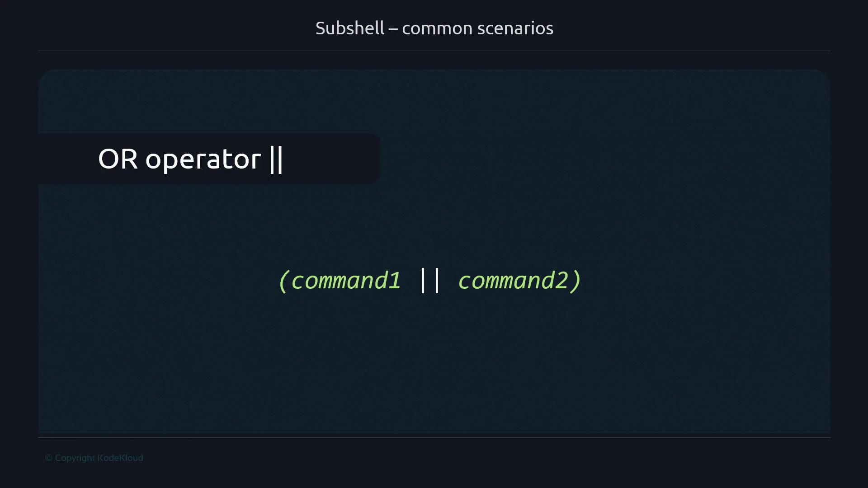Click the opening parenthesis before command1

click(283, 281)
